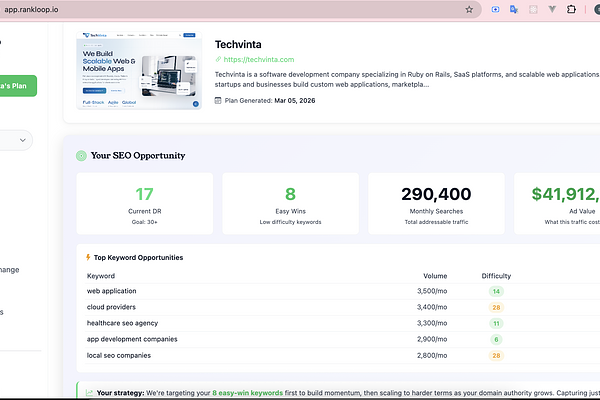Select the Easy Wins stat card

coord(290,203)
